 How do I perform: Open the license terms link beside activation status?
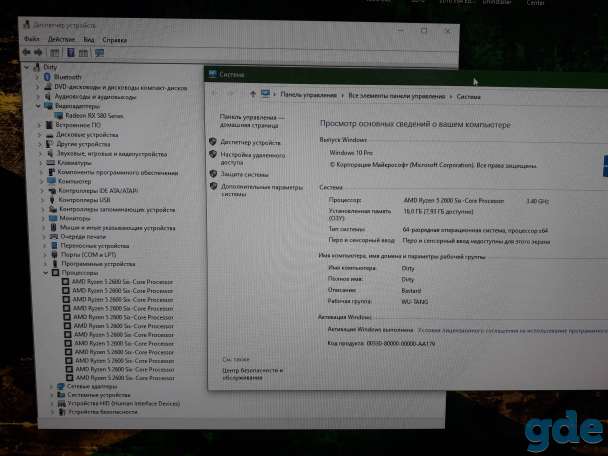(x=513, y=331)
